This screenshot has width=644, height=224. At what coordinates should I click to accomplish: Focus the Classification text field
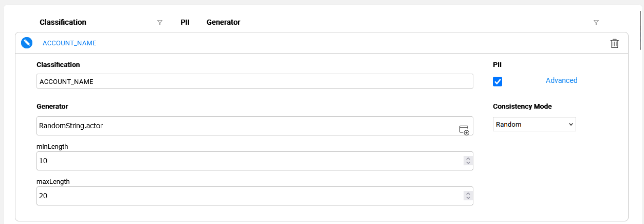click(255, 81)
